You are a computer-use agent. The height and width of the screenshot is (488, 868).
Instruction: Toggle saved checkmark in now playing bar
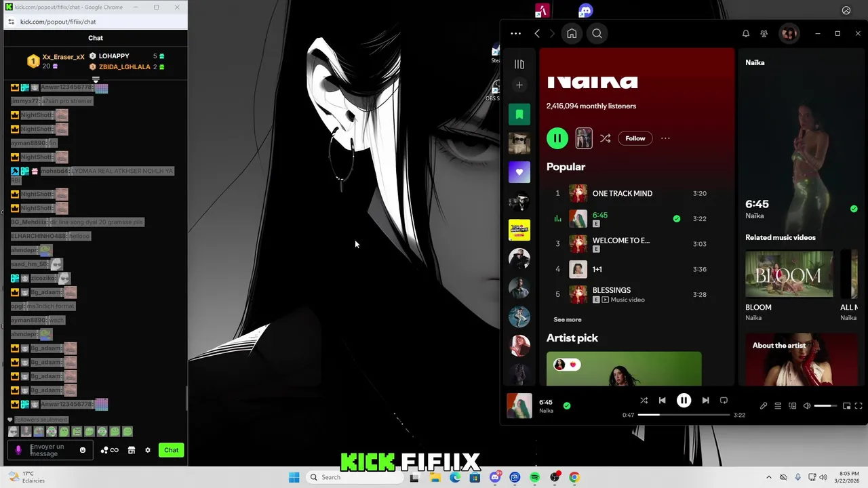(x=567, y=405)
